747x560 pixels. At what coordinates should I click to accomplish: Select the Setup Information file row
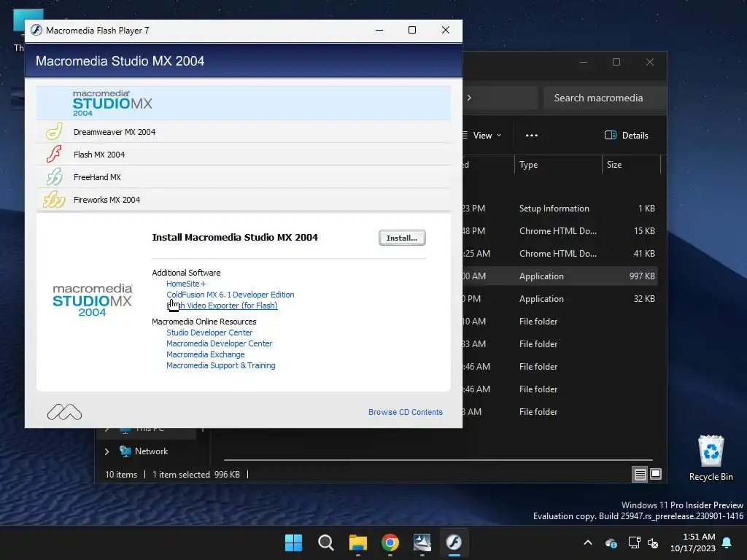point(560,208)
